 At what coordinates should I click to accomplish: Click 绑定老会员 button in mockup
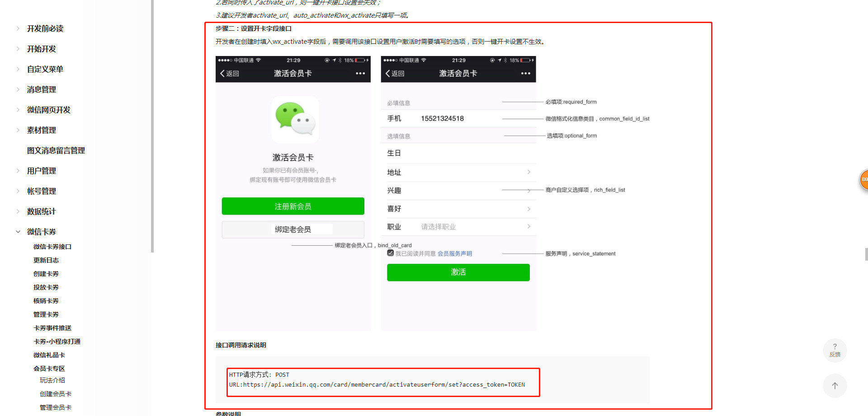click(293, 229)
